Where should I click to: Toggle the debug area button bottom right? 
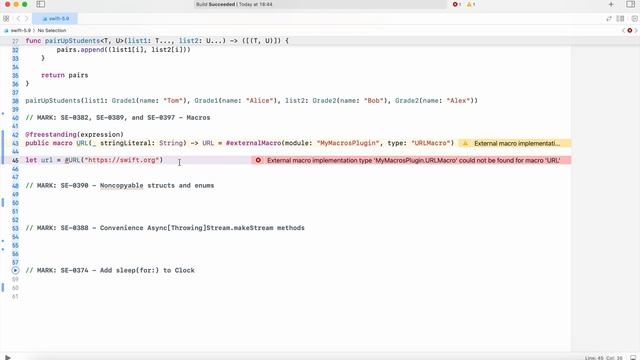pos(633,358)
